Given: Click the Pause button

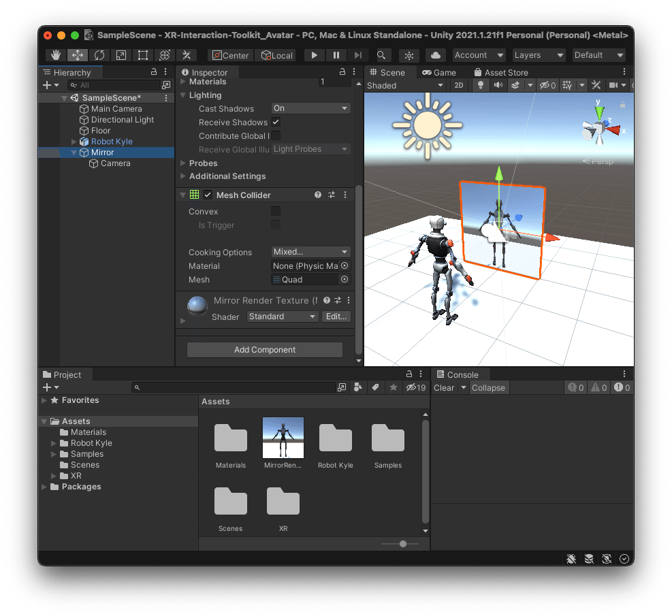Looking at the screenshot, I should coord(336,55).
